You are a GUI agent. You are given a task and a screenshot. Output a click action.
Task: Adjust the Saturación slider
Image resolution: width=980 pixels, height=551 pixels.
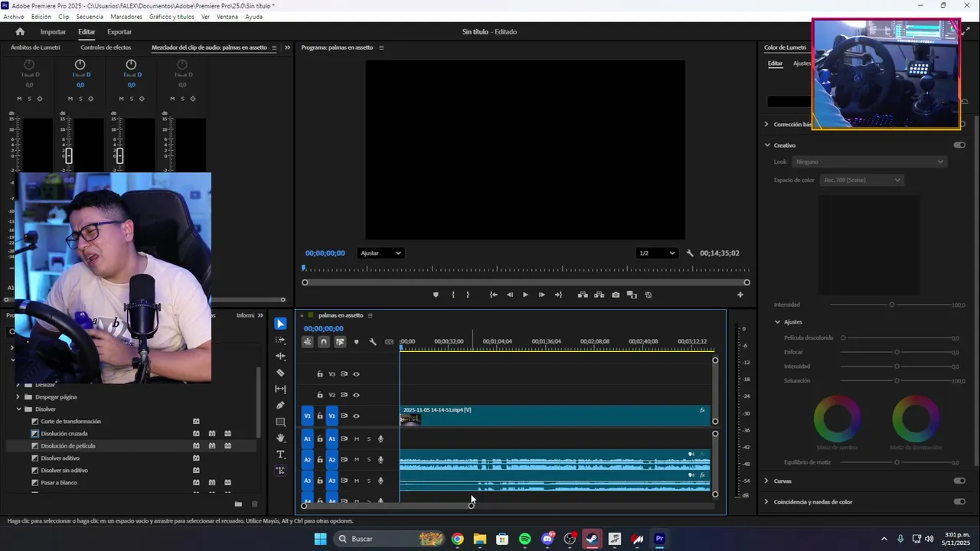897,380
